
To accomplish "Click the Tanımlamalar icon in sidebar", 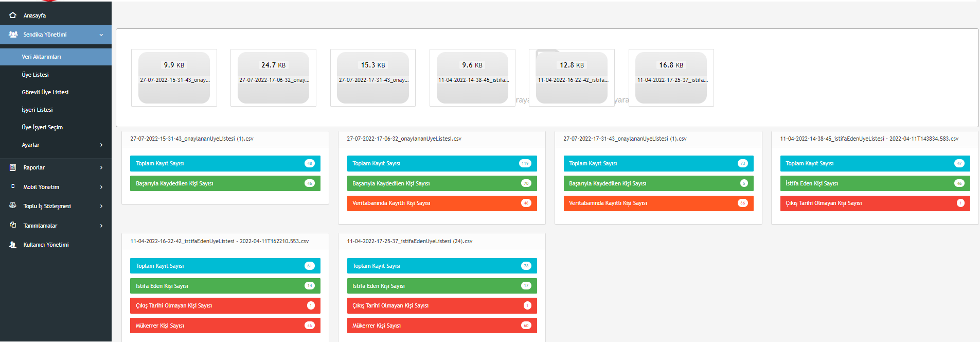I will tap(13, 225).
